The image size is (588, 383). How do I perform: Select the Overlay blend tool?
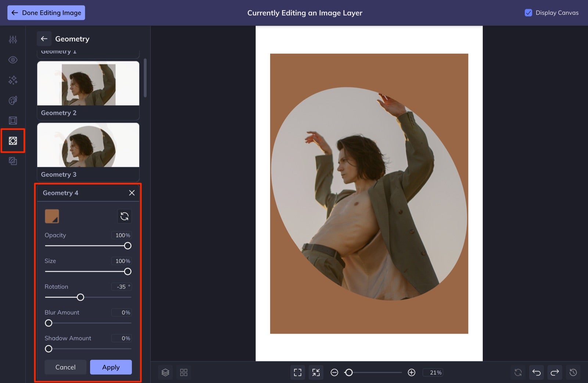pos(13,161)
